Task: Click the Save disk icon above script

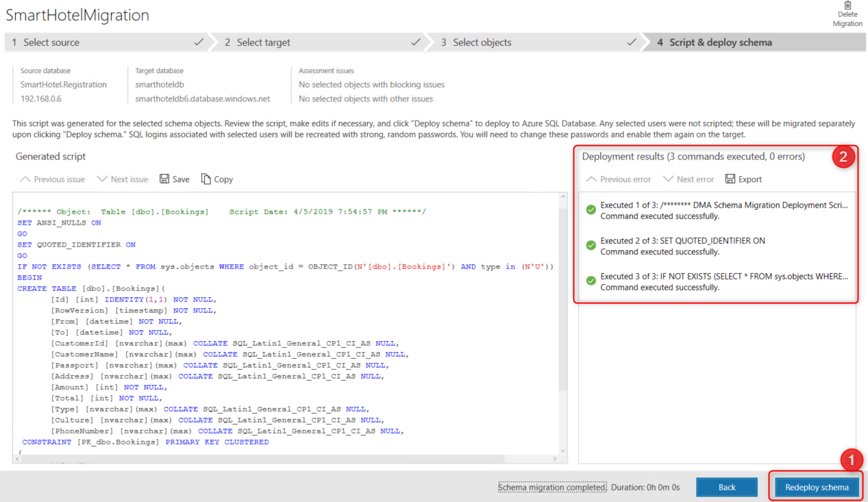Action: pos(164,179)
